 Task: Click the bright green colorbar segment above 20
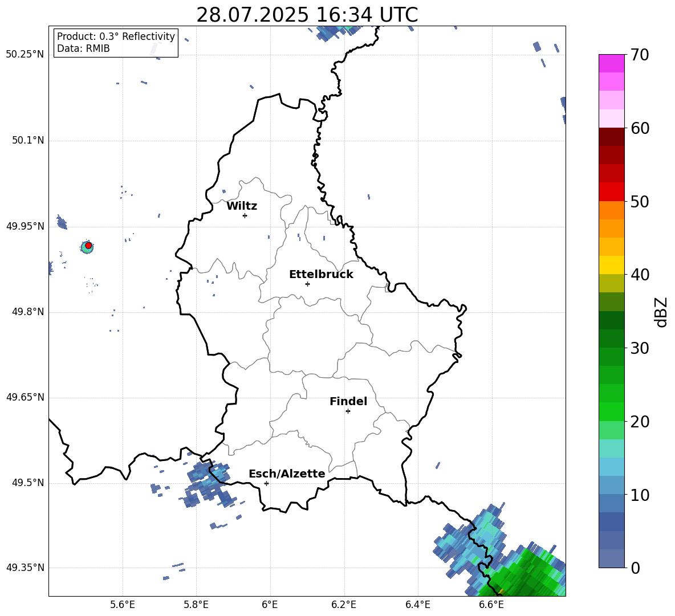click(611, 411)
